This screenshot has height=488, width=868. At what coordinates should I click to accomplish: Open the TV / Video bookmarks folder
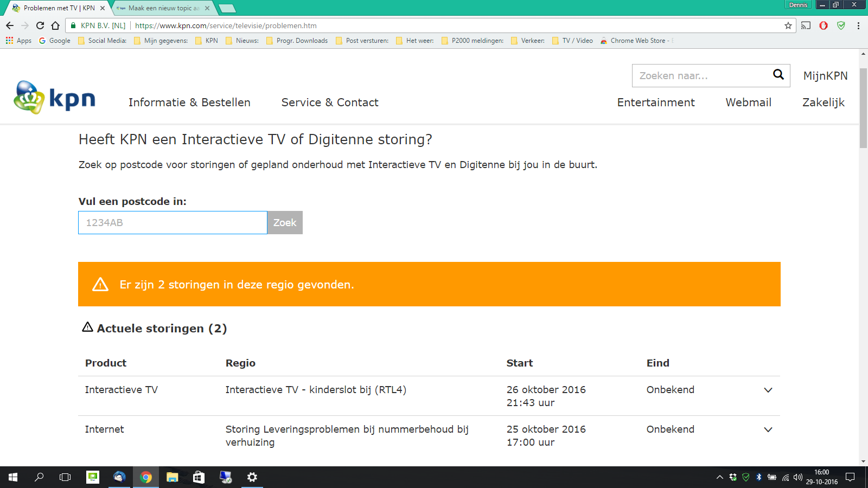[572, 41]
